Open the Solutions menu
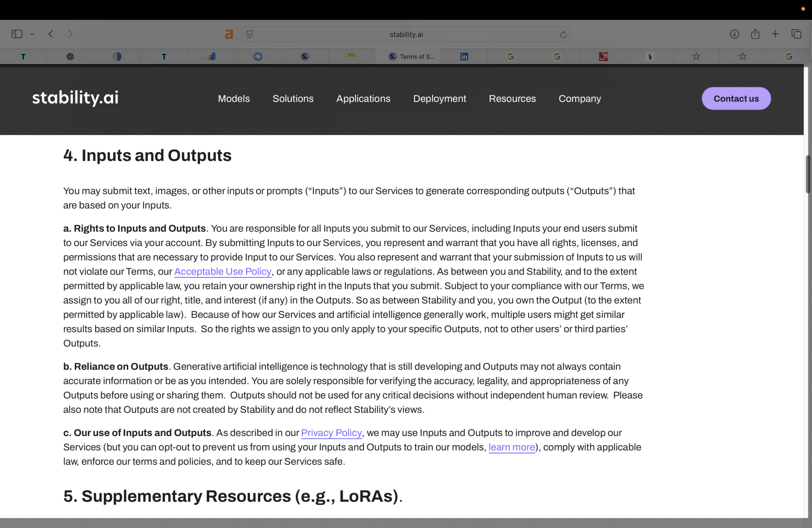812x528 pixels. pos(293,99)
